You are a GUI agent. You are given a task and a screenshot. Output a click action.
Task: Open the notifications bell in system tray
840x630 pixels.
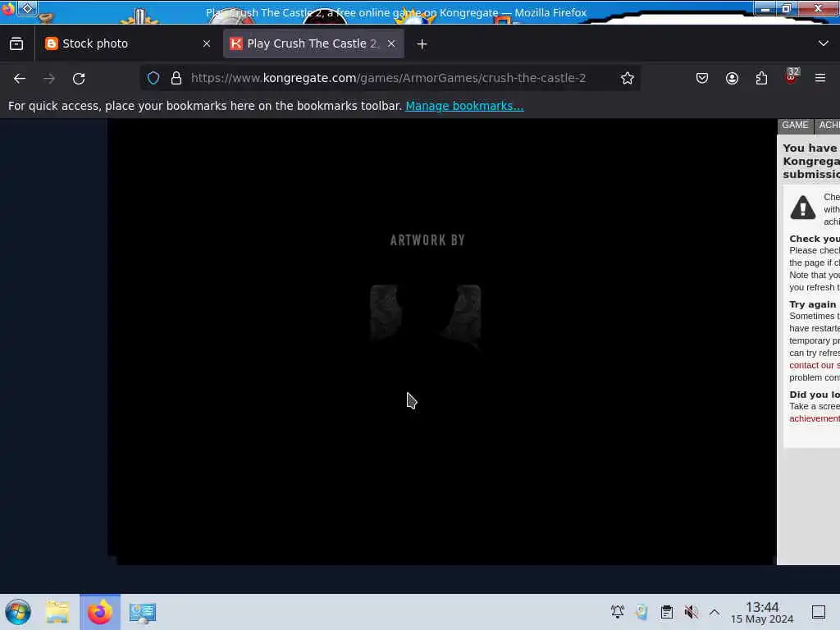tap(617, 612)
